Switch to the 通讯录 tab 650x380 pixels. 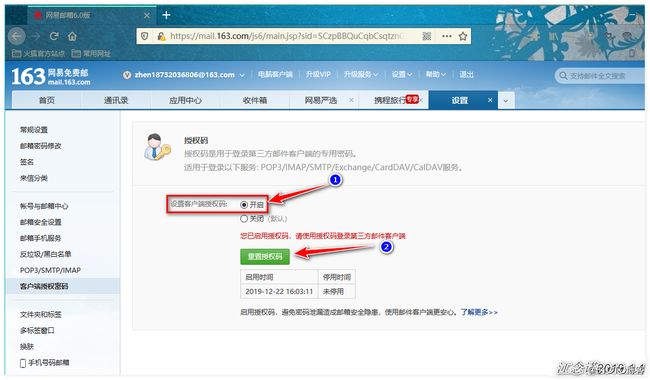116,100
